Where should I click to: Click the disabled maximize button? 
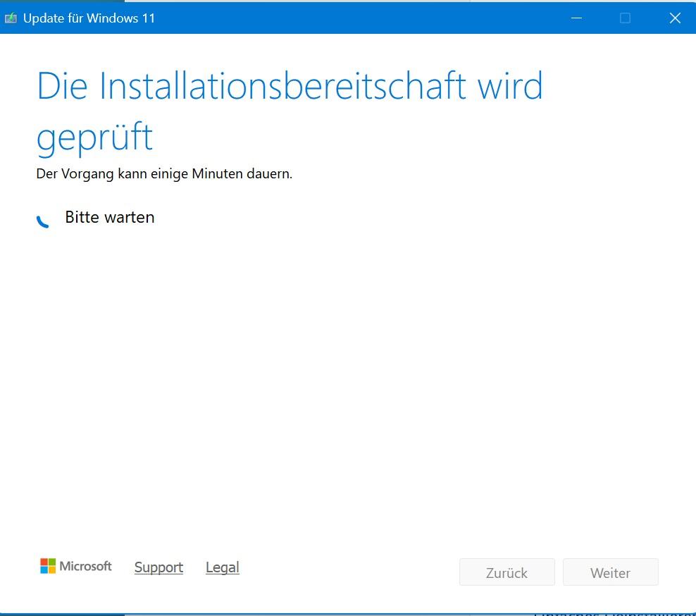625,18
